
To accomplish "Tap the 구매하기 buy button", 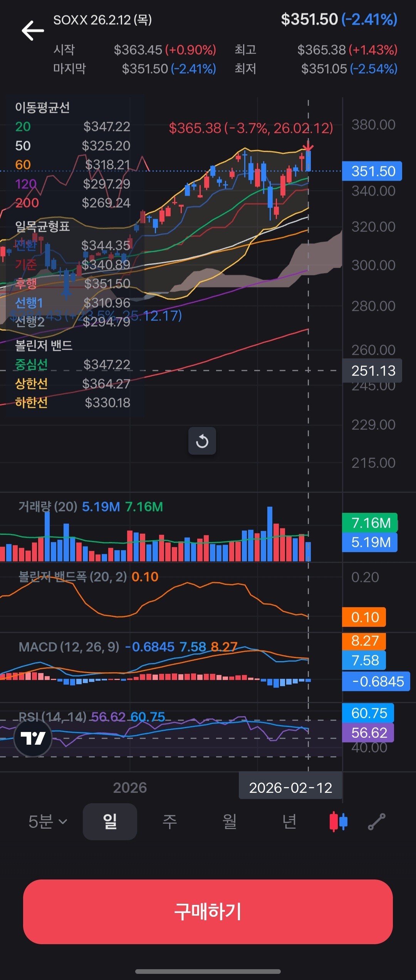I will pyautogui.click(x=208, y=911).
